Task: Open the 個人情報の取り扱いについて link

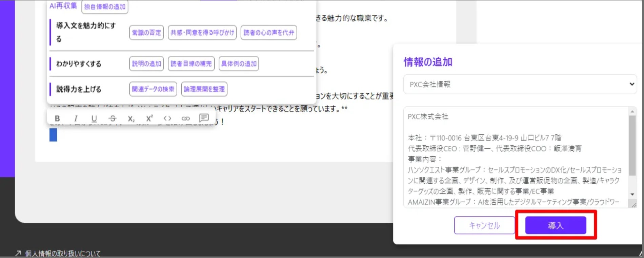Action: pyautogui.click(x=63, y=253)
